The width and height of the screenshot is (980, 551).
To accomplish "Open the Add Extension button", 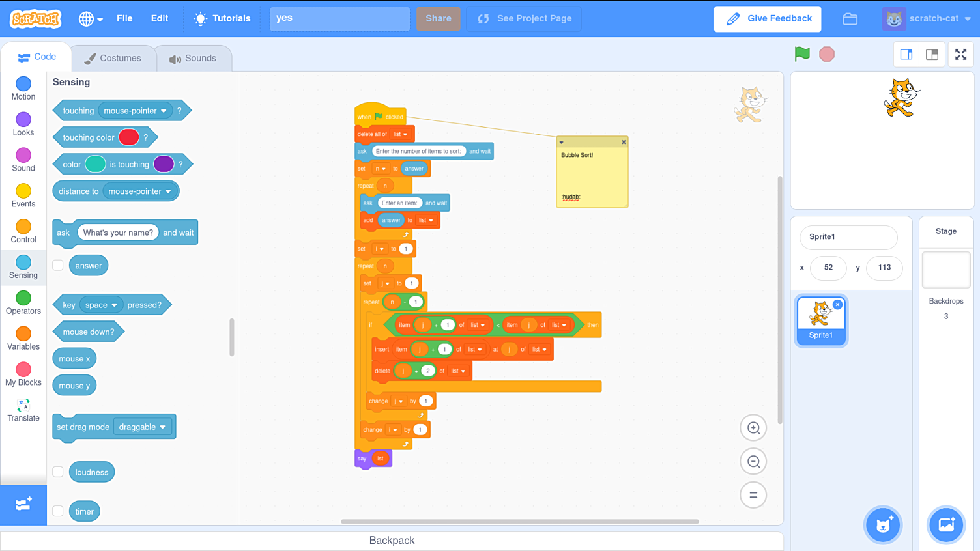I will (23, 505).
